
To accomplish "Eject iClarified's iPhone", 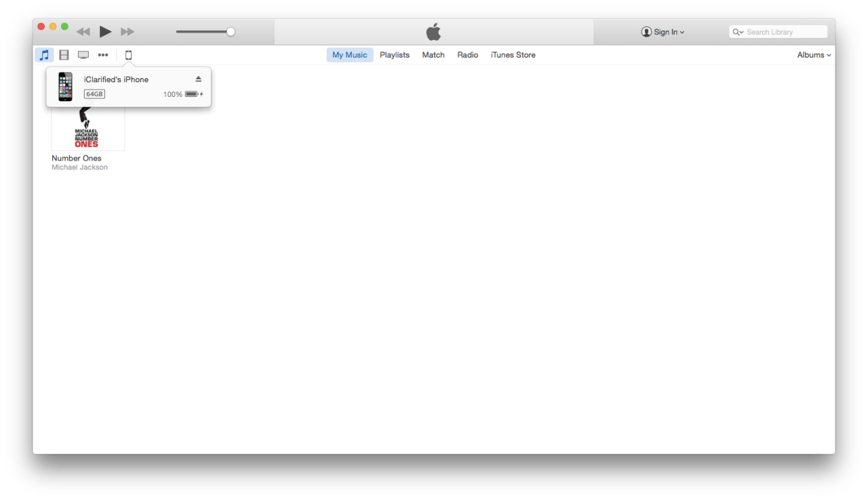I will 198,79.
